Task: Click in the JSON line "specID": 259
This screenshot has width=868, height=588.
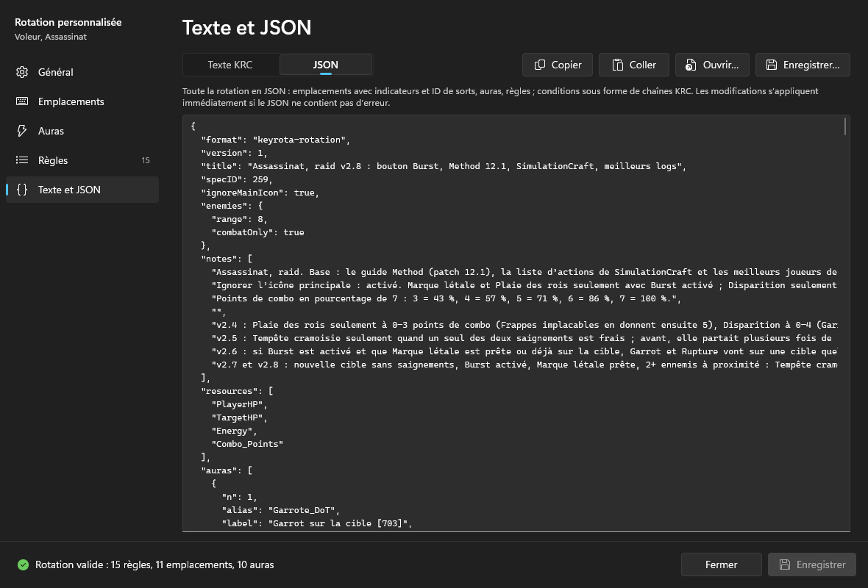Action: click(x=237, y=179)
